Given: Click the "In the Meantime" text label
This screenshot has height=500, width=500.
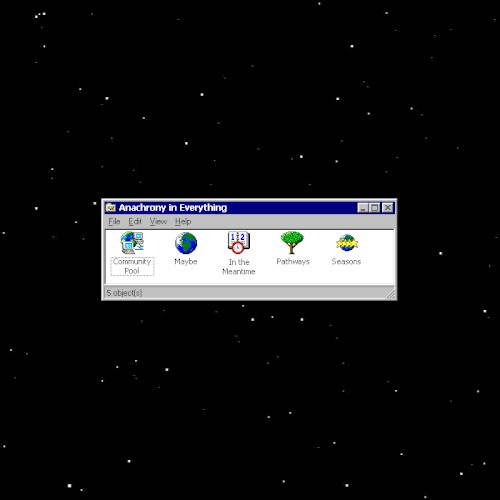Looking at the screenshot, I should (x=239, y=267).
